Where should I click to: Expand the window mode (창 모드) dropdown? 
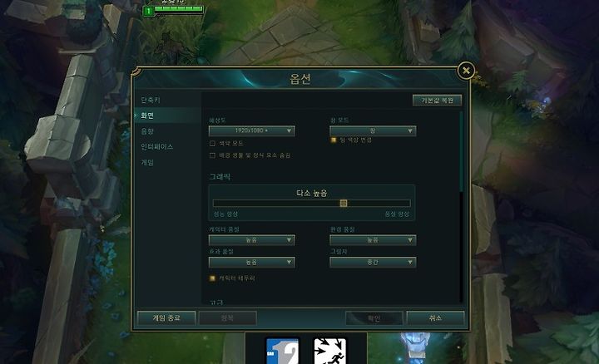click(373, 130)
